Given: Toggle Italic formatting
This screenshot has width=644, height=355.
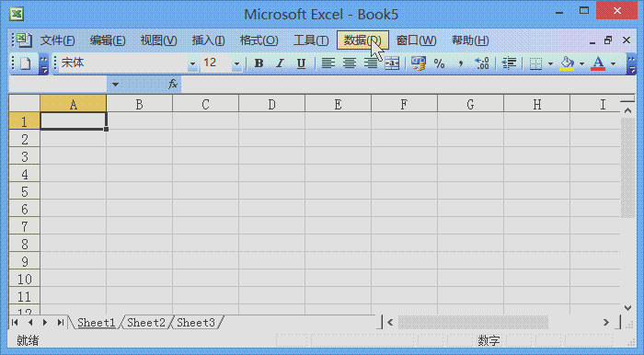Looking at the screenshot, I should click(280, 63).
